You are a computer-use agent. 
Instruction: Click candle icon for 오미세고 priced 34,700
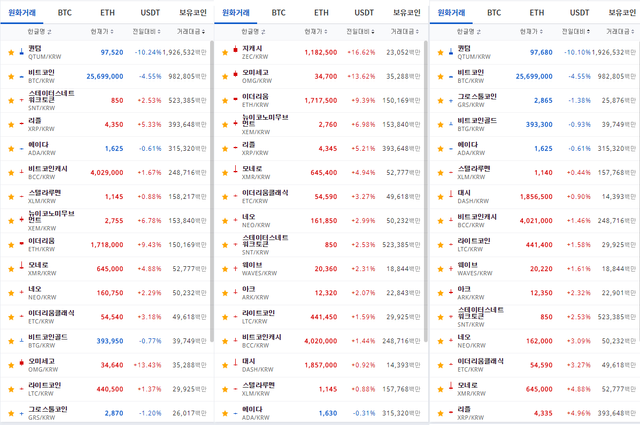[236, 74]
